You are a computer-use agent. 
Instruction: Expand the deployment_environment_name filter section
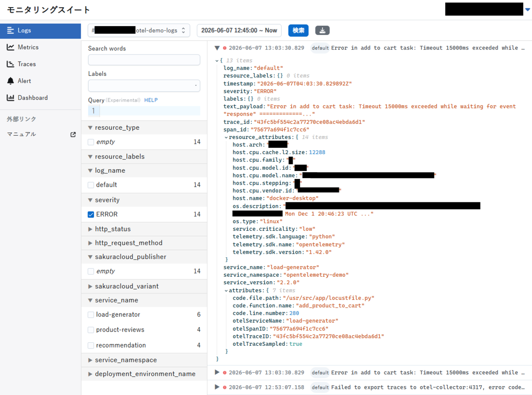144,374
